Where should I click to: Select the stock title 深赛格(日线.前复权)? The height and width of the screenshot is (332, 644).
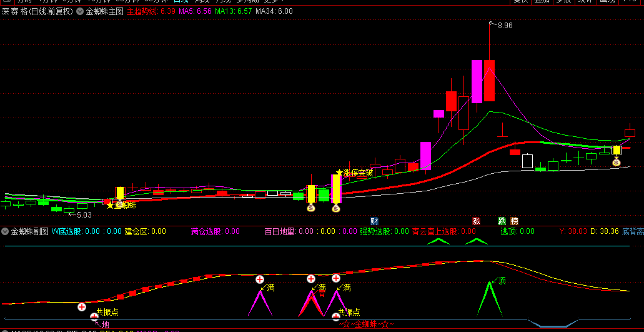click(37, 11)
